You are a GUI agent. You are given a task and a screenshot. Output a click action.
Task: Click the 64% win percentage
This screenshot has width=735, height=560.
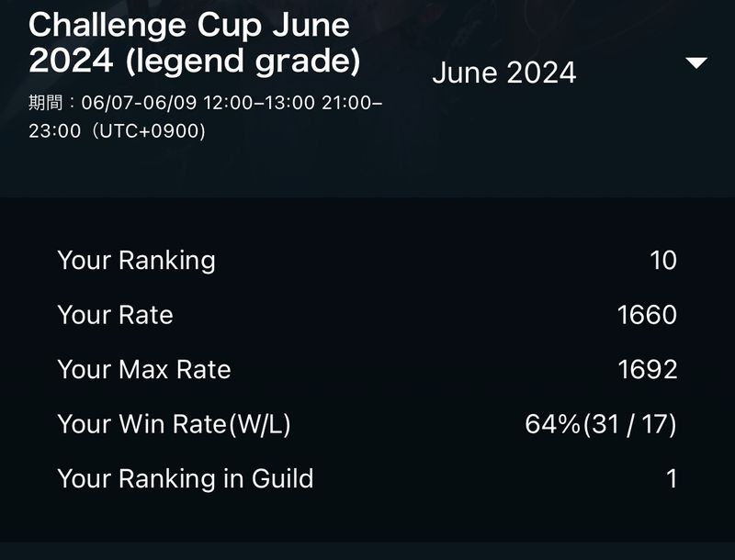coord(553,424)
